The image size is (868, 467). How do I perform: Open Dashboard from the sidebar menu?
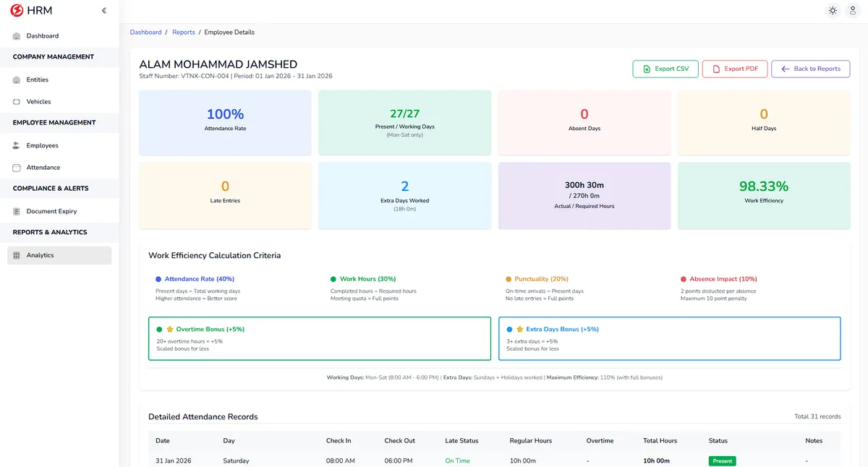click(x=59, y=36)
